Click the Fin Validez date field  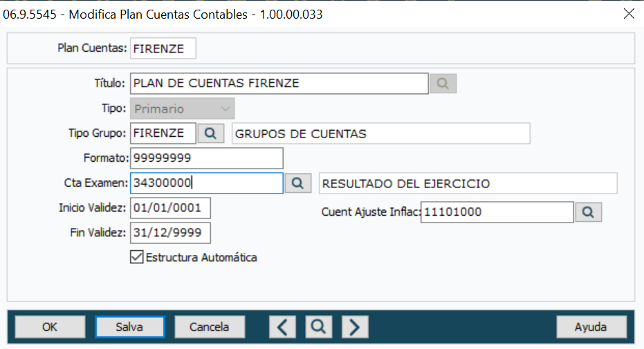coord(170,232)
